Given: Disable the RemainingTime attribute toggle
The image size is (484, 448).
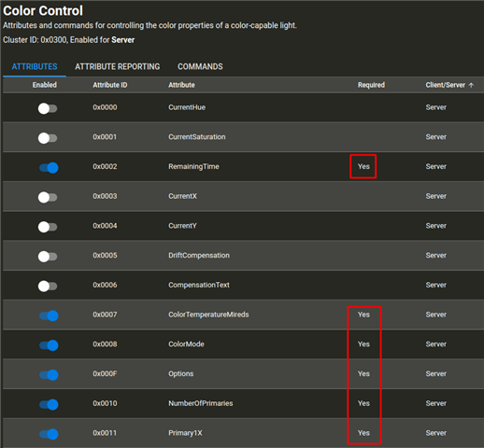Looking at the screenshot, I should point(49,168).
